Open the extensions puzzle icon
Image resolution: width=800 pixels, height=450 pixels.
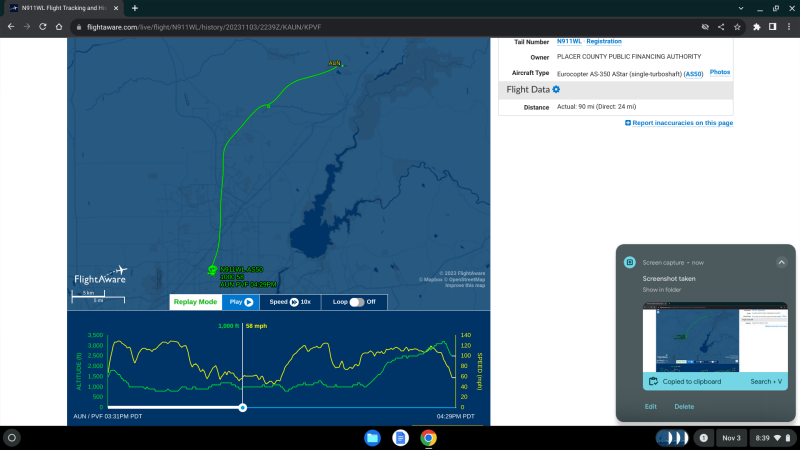click(757, 27)
